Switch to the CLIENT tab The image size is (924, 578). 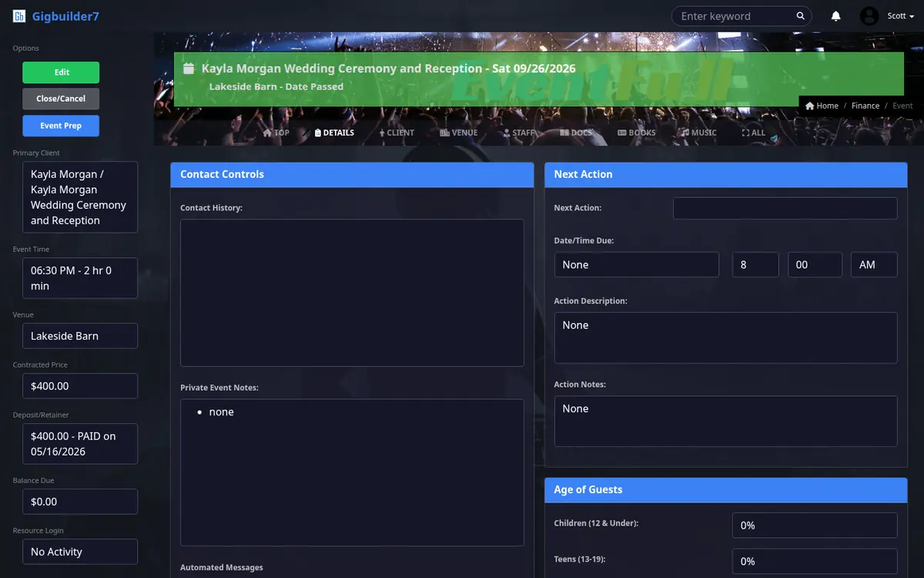pyautogui.click(x=397, y=133)
